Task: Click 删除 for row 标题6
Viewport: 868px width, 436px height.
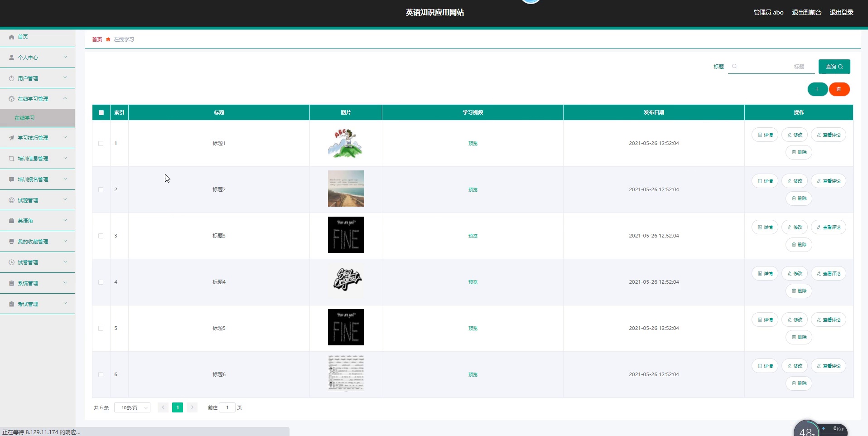Action: (x=799, y=383)
